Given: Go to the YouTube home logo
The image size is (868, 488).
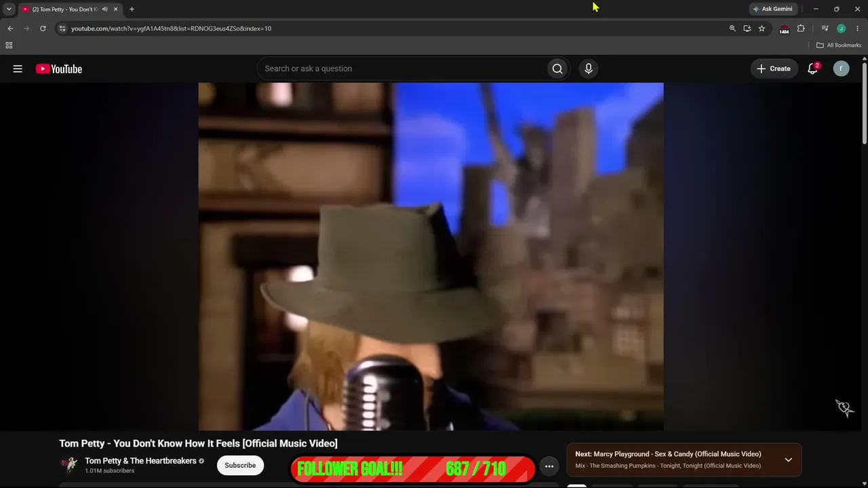Looking at the screenshot, I should pos(59,68).
